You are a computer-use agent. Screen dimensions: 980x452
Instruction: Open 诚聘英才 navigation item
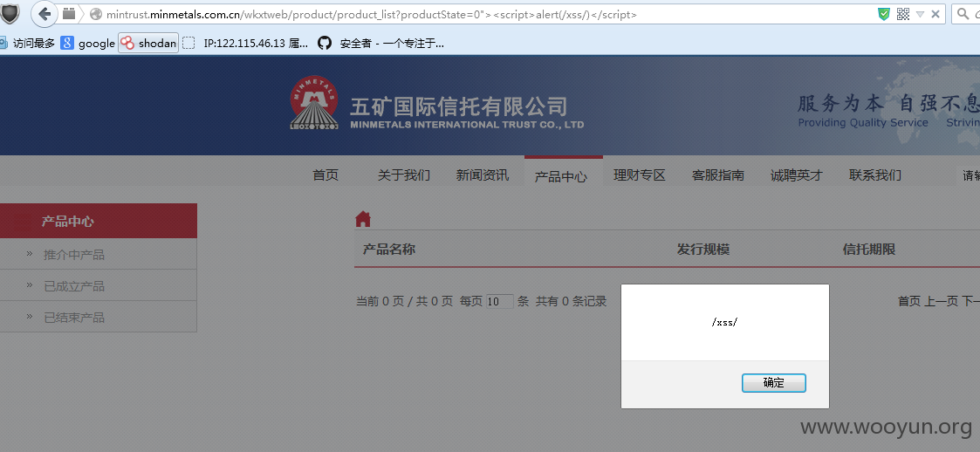click(x=796, y=175)
